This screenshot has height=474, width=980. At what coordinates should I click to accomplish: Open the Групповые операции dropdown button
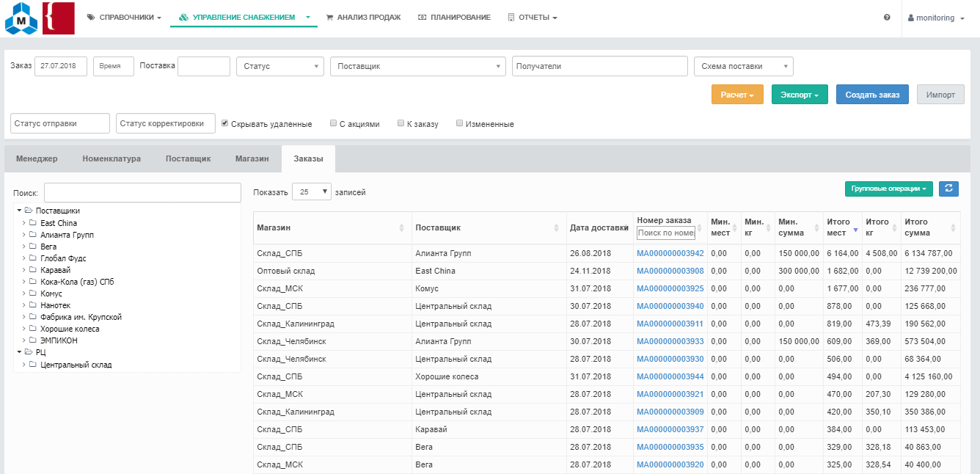tap(888, 189)
